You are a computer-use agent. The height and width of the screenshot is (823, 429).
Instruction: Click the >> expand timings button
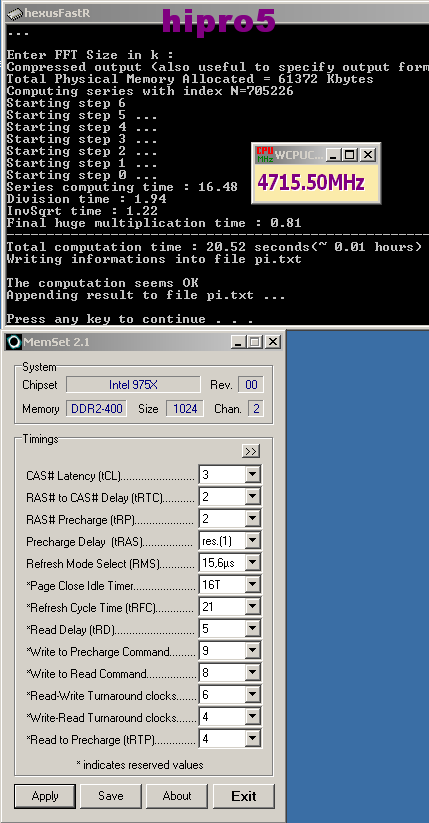tap(251, 451)
